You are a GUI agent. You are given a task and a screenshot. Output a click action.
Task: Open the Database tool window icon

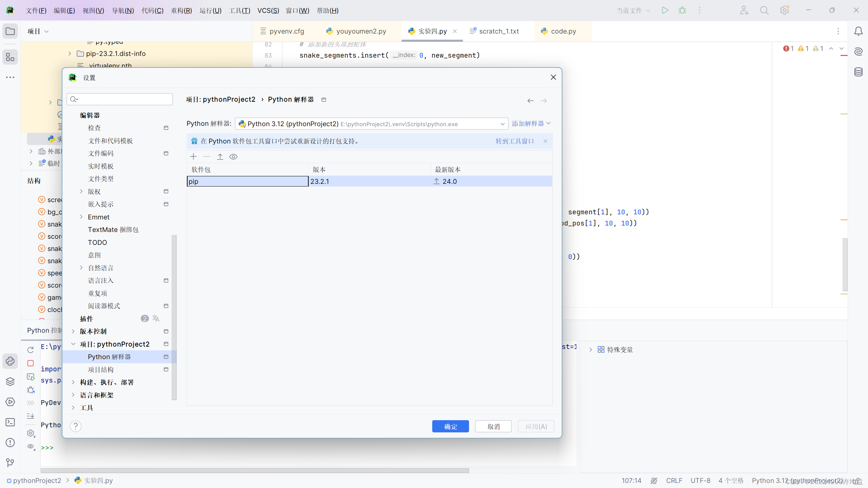point(858,72)
